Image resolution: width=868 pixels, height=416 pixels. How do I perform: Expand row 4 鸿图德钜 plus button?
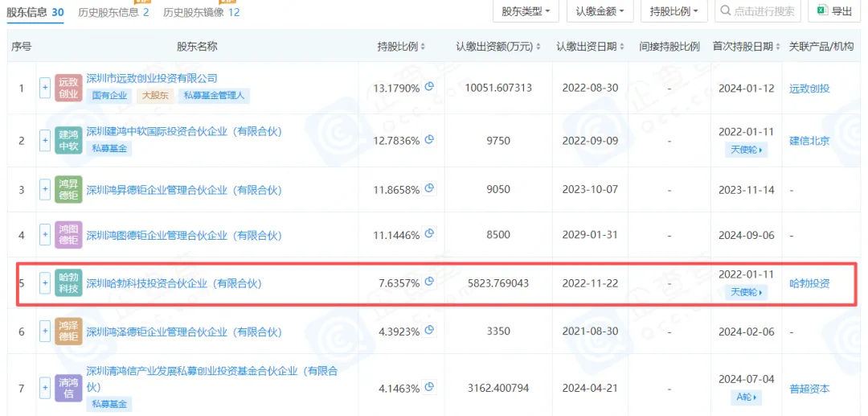(x=45, y=235)
